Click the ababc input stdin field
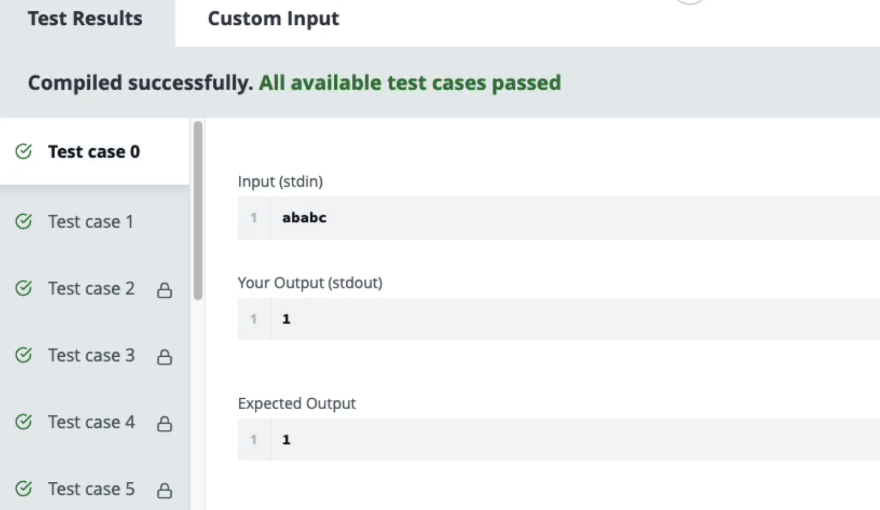 click(x=558, y=218)
